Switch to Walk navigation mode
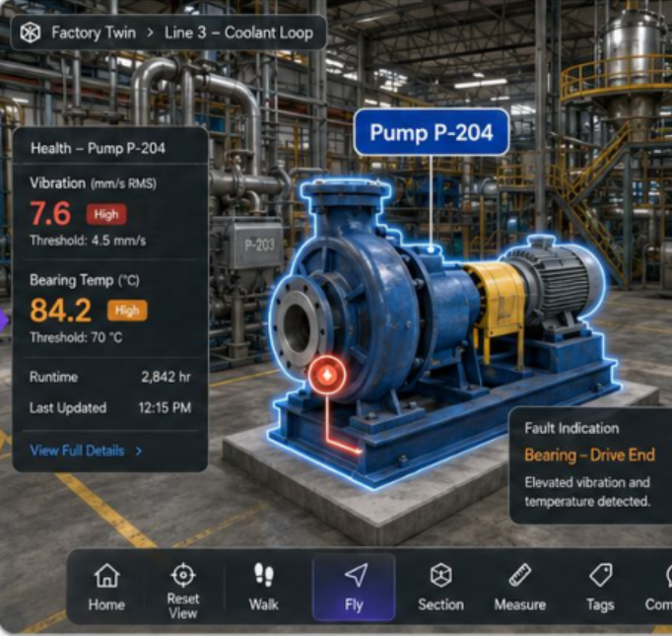The width and height of the screenshot is (672, 636). pyautogui.click(x=263, y=587)
